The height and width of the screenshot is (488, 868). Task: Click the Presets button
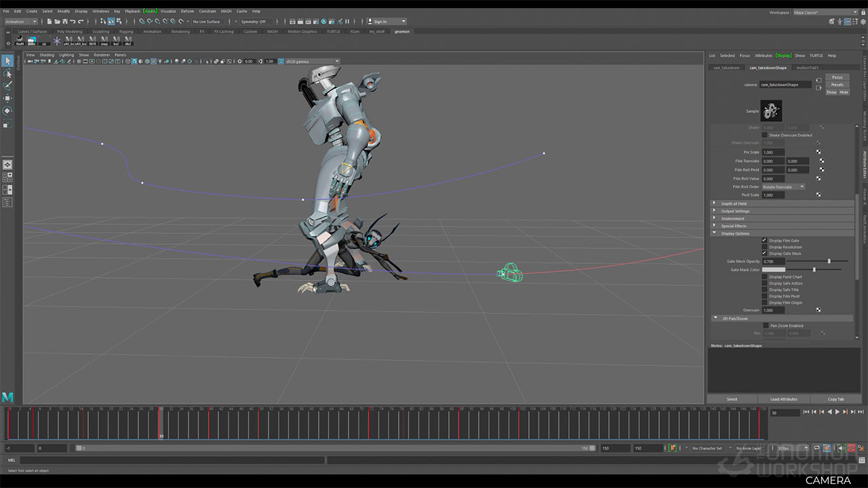pyautogui.click(x=837, y=85)
